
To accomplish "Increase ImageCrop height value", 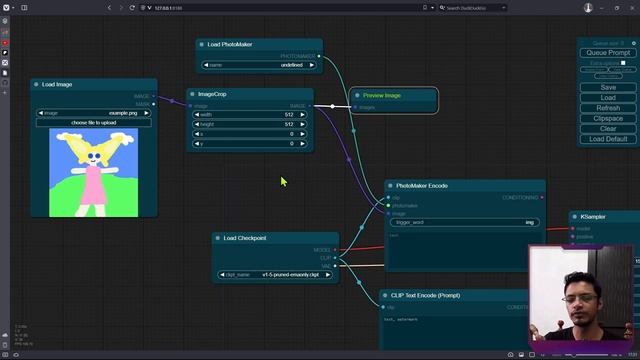I will (x=302, y=124).
